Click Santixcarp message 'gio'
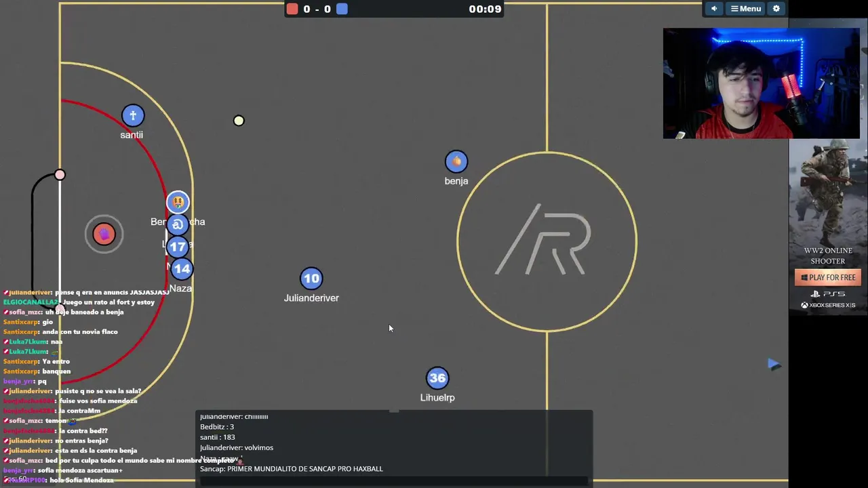 47,322
